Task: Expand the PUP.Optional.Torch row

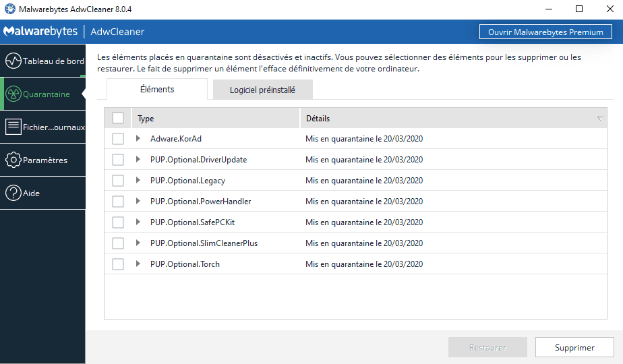Action: [138, 264]
